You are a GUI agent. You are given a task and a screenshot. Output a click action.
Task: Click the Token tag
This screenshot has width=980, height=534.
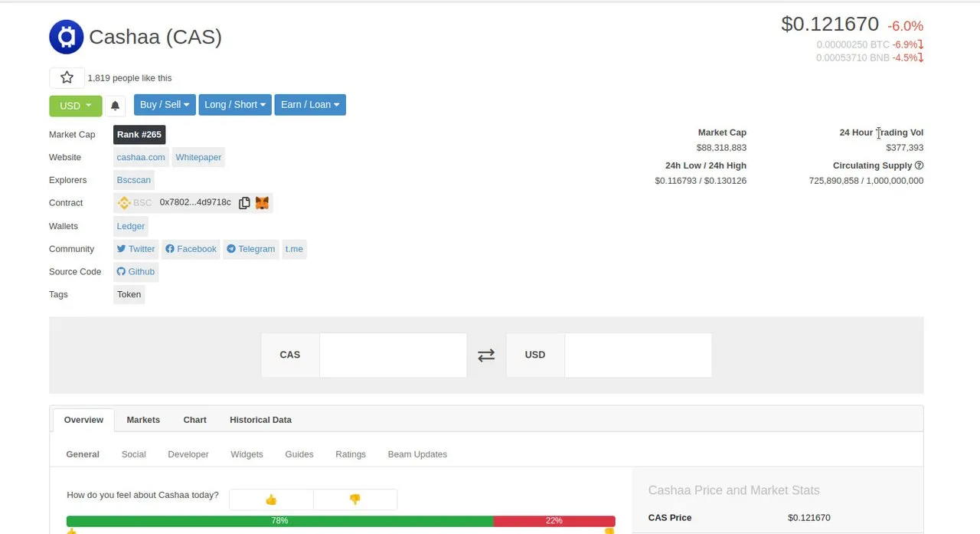pyautogui.click(x=129, y=294)
